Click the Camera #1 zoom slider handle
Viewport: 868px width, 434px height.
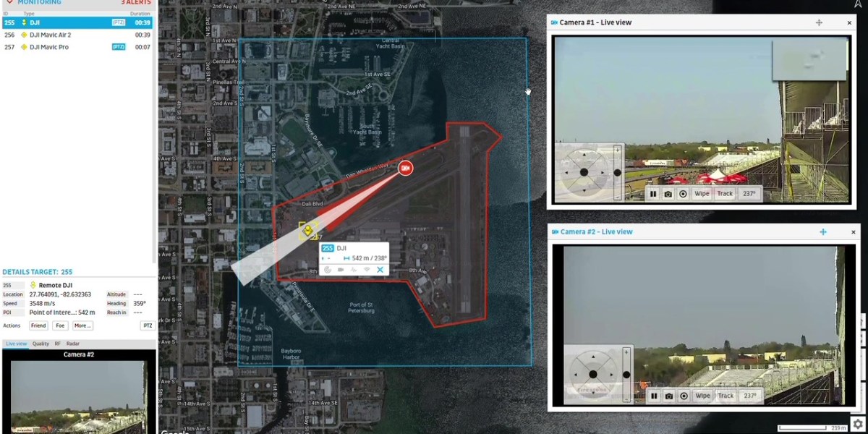617,172
